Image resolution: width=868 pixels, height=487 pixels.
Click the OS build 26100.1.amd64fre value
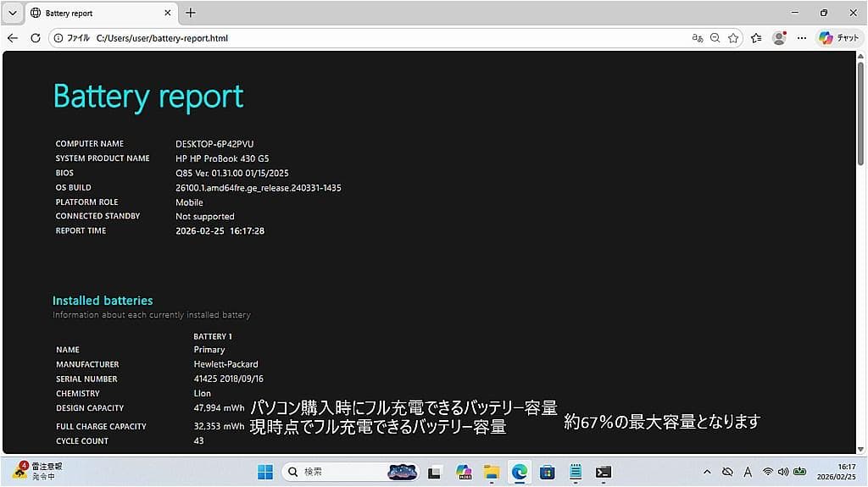click(x=259, y=188)
